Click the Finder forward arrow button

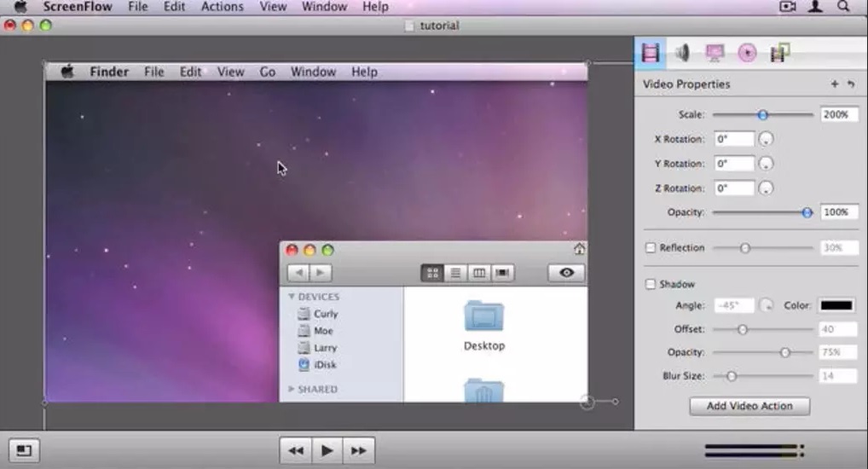point(321,273)
